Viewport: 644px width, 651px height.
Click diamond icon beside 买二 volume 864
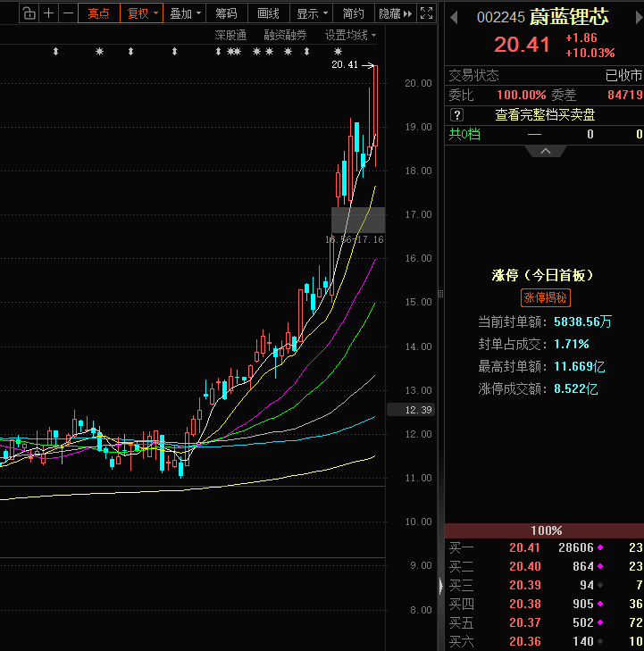tap(600, 566)
